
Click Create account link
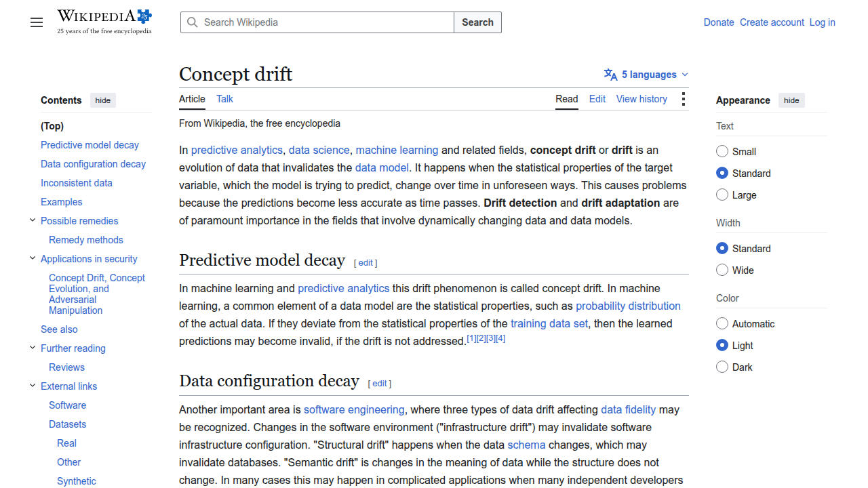[x=772, y=22]
